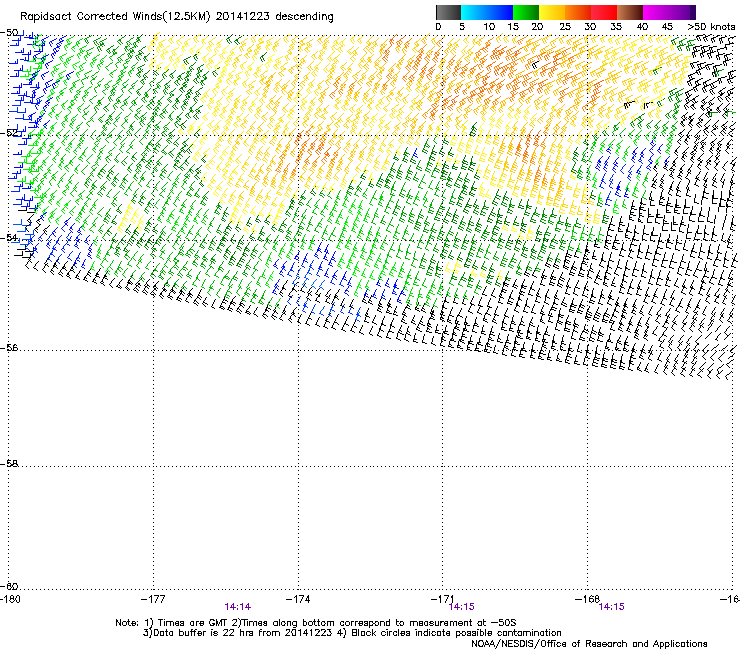Click the '-54' latitude axis label

tap(9, 238)
